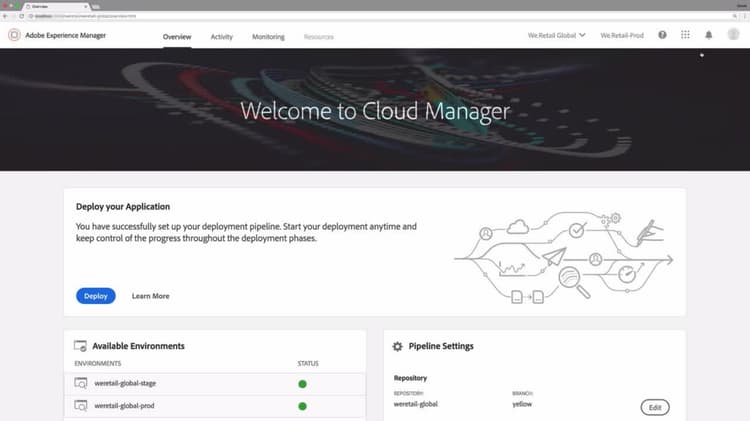Click the weretail-global-stage environment icon

tap(81, 383)
